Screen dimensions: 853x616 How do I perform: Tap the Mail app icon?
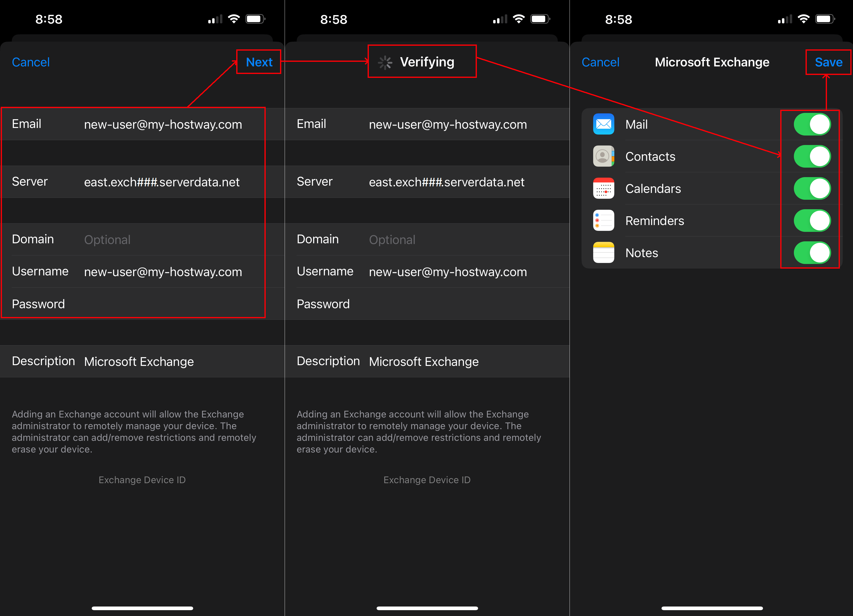603,125
